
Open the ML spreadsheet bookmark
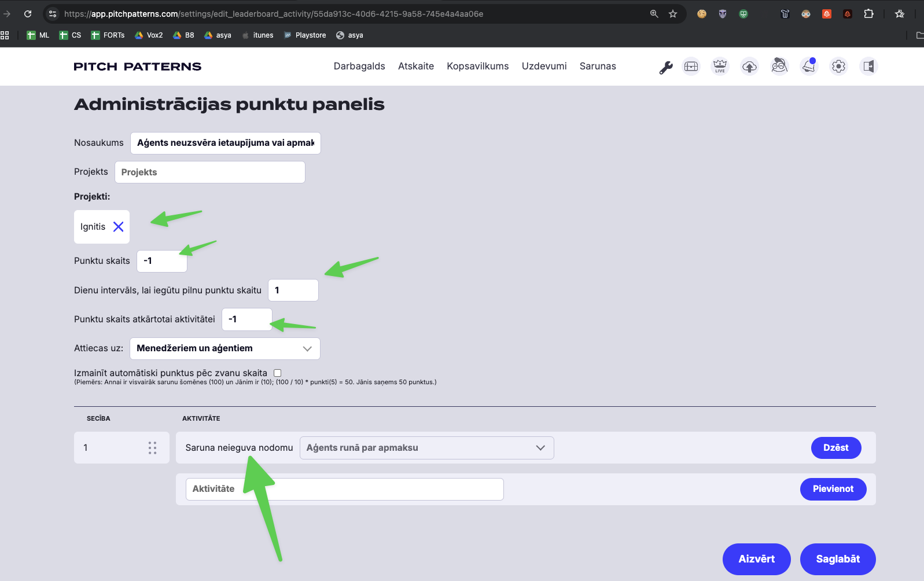click(38, 35)
